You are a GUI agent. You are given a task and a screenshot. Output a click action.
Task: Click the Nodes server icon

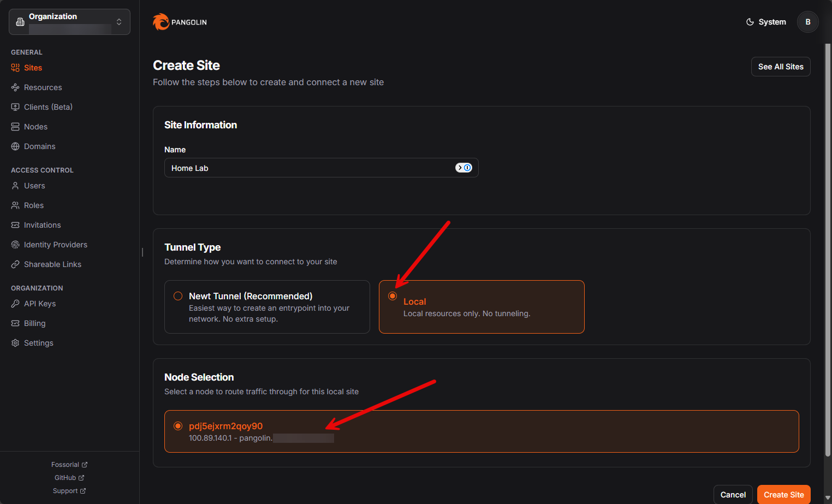click(x=15, y=127)
